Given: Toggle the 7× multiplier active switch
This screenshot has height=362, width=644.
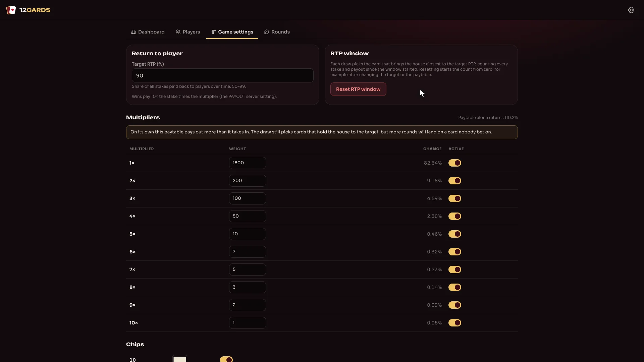Looking at the screenshot, I should [x=455, y=269].
